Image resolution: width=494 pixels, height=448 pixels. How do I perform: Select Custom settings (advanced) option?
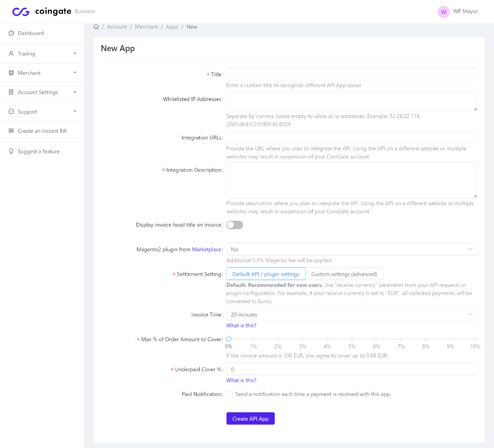coord(344,274)
